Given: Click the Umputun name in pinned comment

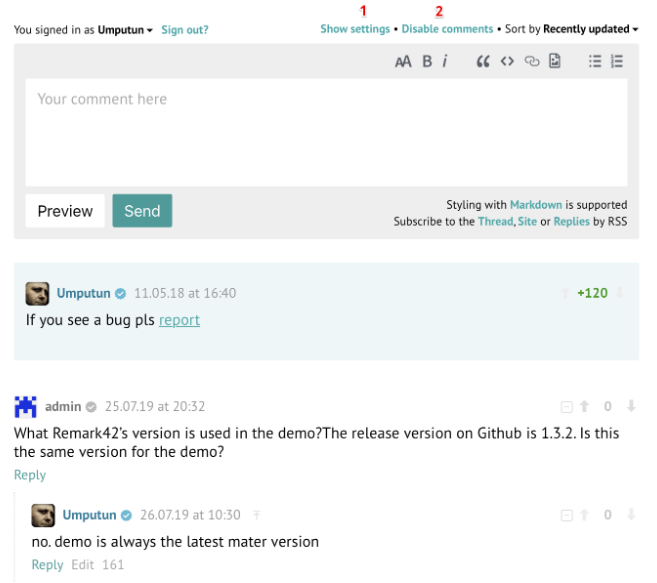Looking at the screenshot, I should [83, 293].
